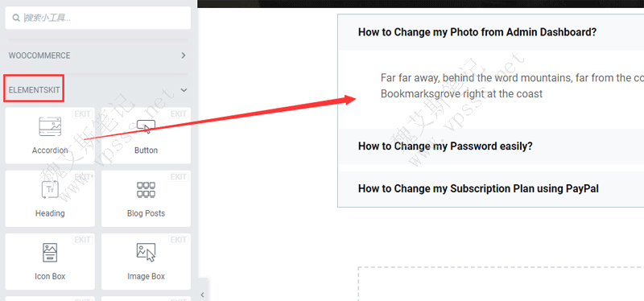Viewport: 644px width, 301px height.
Task: Click the WOOCOMMERCE category title
Action: [x=39, y=56]
